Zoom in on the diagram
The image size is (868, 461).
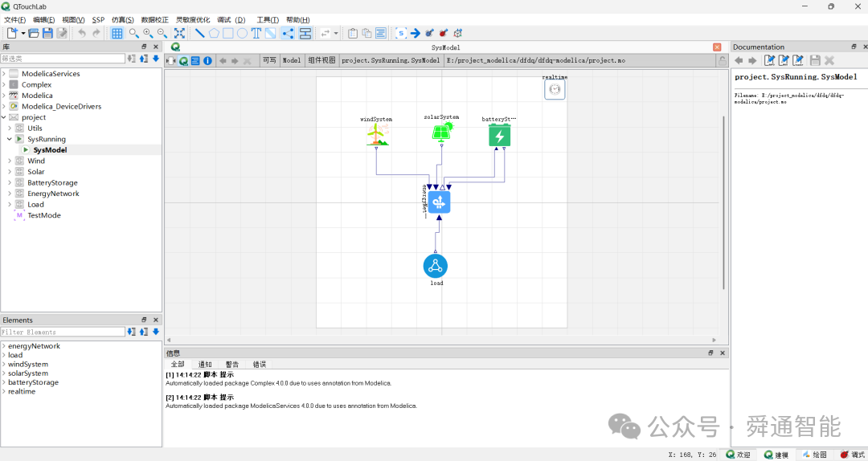pyautogui.click(x=148, y=33)
